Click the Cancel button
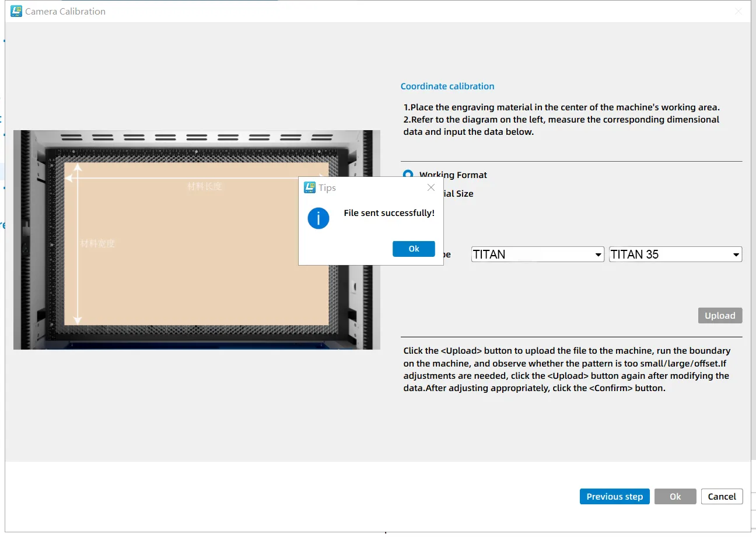The width and height of the screenshot is (756, 537). pos(722,496)
